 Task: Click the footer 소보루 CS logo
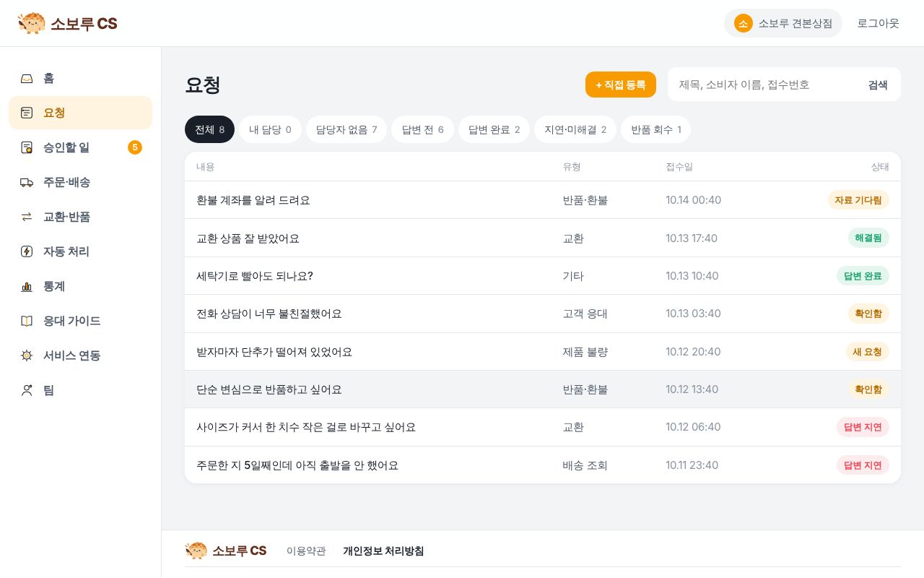[x=226, y=551]
